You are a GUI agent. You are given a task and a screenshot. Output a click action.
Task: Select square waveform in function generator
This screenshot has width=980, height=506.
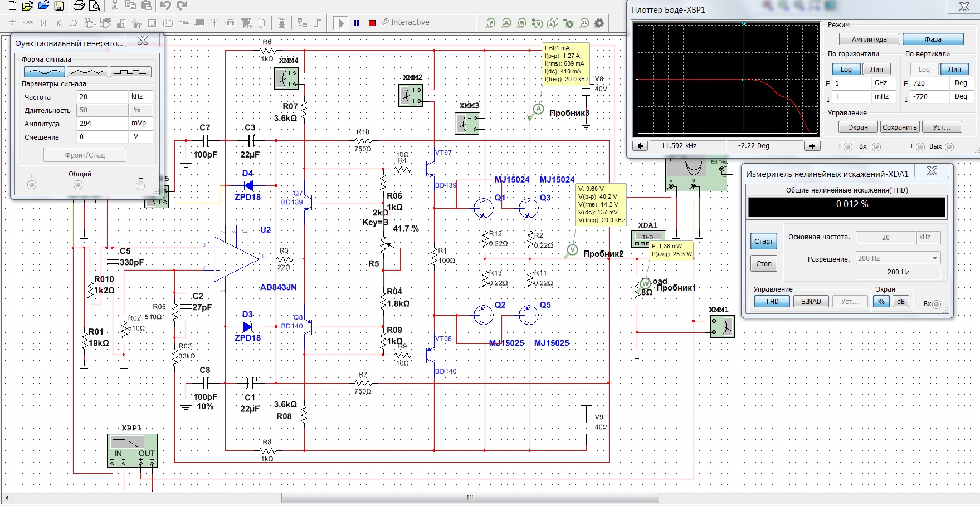pos(130,72)
